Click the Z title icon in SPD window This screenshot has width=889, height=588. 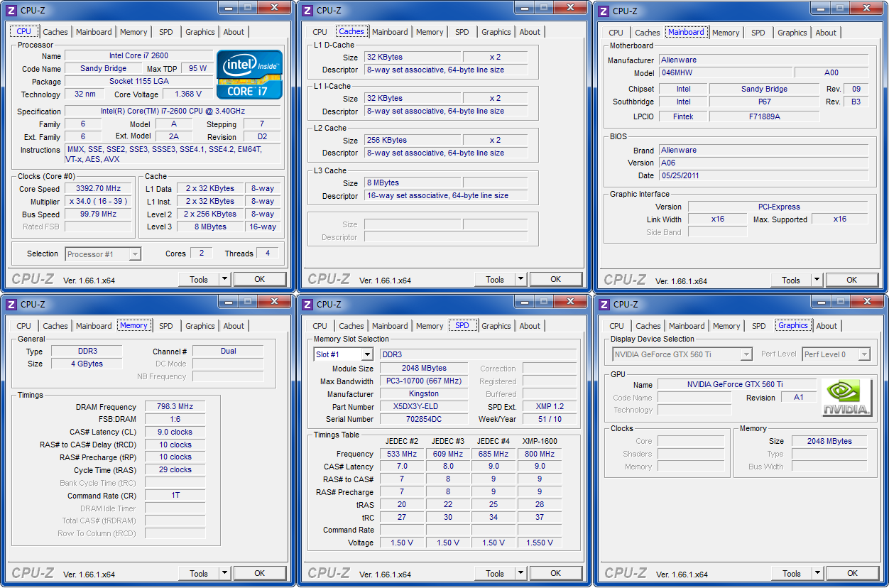coord(307,304)
